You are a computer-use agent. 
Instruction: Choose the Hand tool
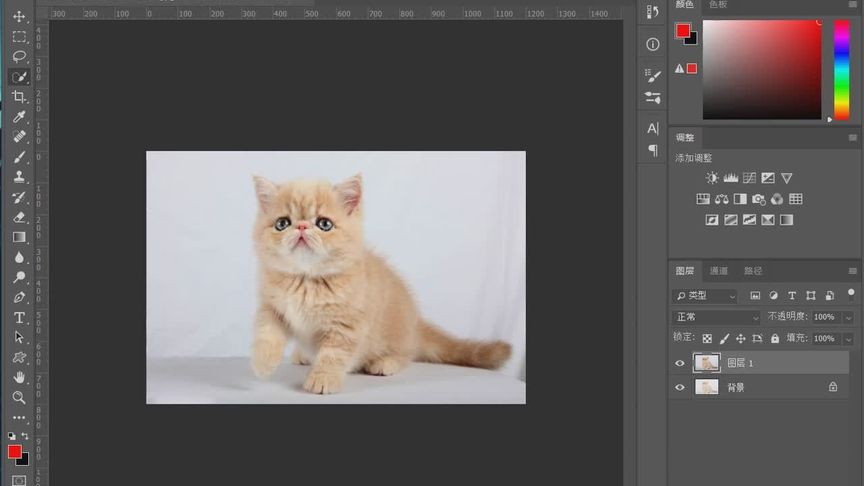(x=19, y=377)
